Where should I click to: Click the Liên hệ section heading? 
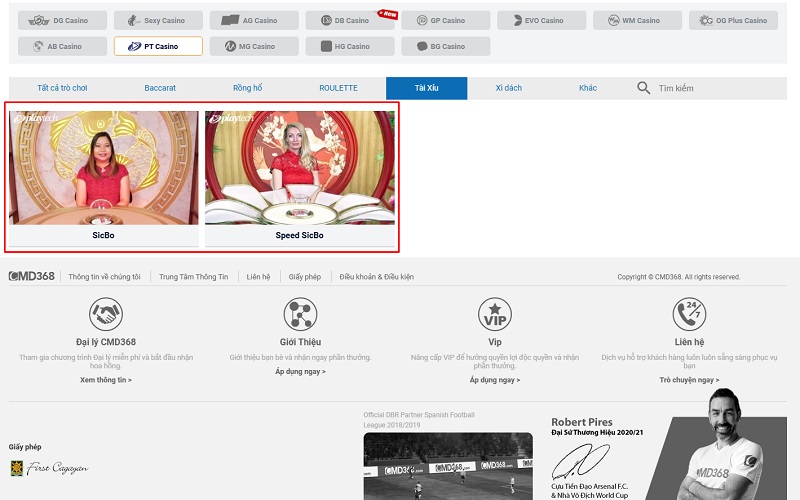click(689, 342)
